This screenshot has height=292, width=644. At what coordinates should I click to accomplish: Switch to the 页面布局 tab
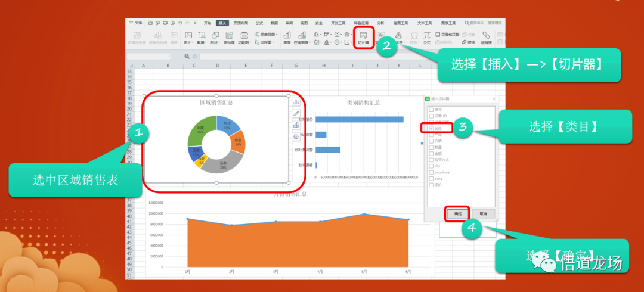click(241, 23)
